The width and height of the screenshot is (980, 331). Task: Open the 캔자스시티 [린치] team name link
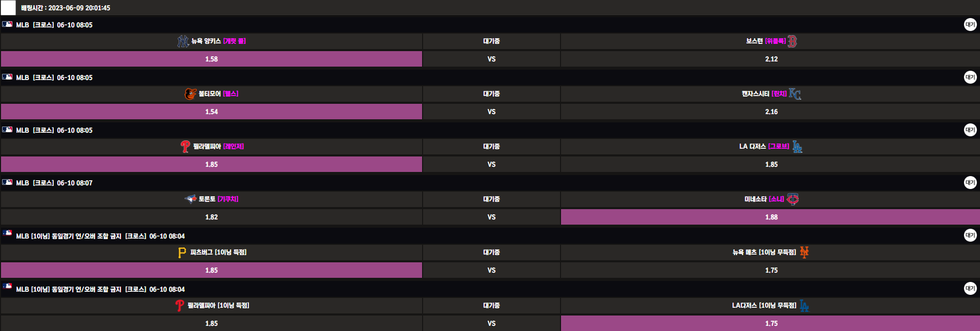pos(764,94)
